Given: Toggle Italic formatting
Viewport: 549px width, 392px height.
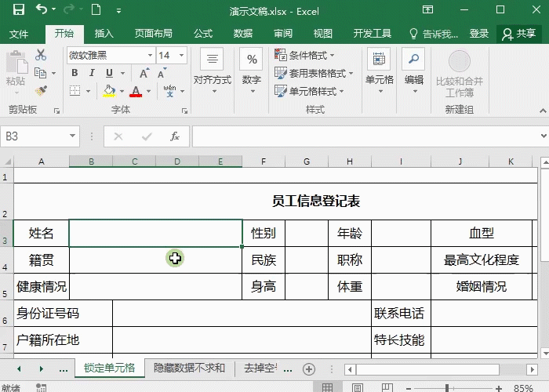Looking at the screenshot, I should click(93, 73).
